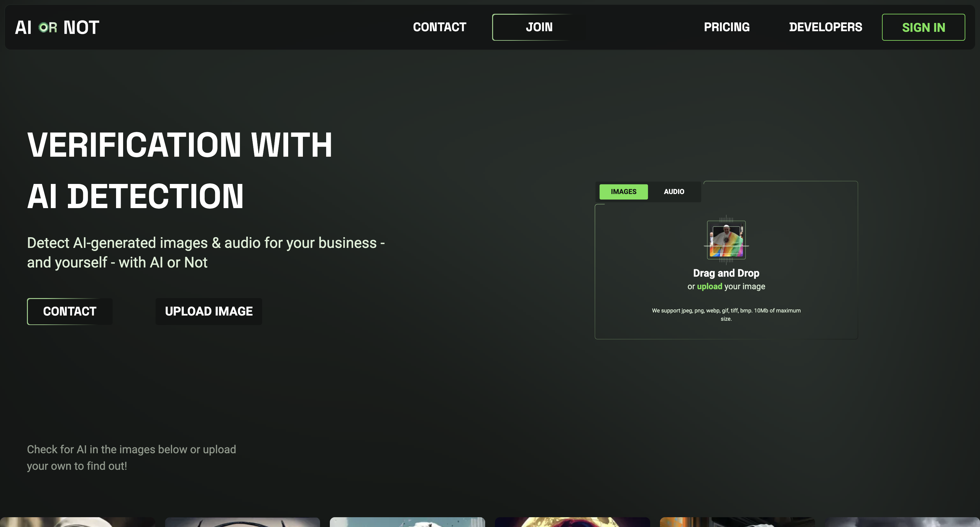This screenshot has width=980, height=527.
Task: Click the "Detect AI-generated images & audio" subheading
Action: (206, 252)
